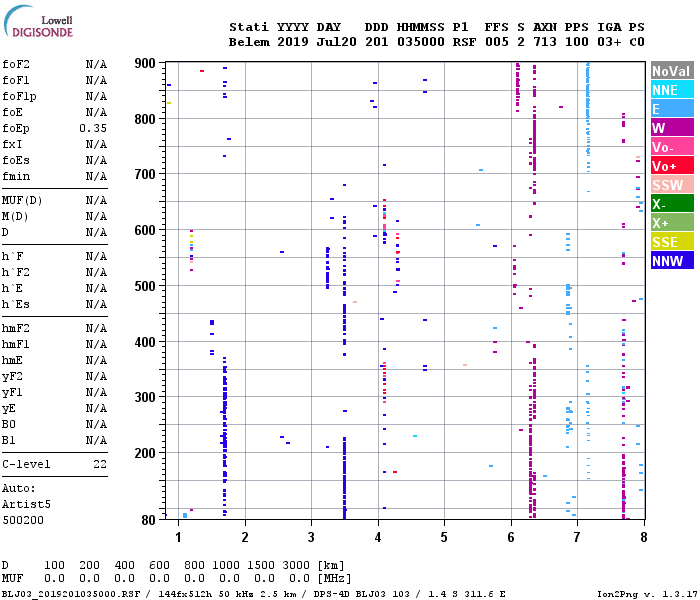Select the E blue legend swatch
Image resolution: width=700 pixels, height=600 pixels.
coord(672,108)
